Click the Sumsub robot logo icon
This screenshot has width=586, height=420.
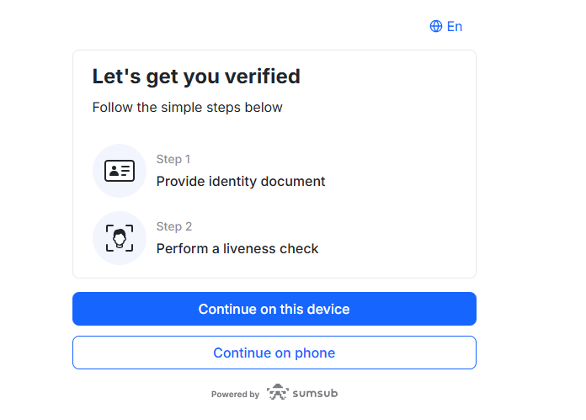tap(278, 392)
